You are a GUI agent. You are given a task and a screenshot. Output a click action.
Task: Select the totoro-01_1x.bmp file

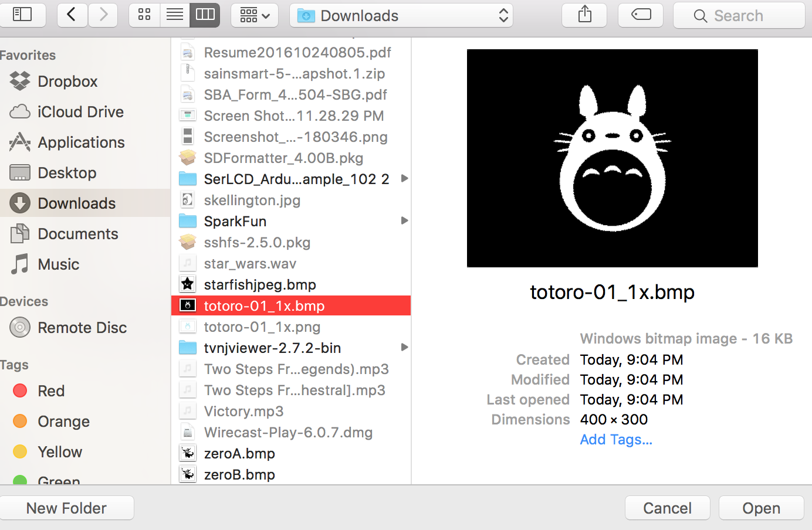(x=291, y=306)
